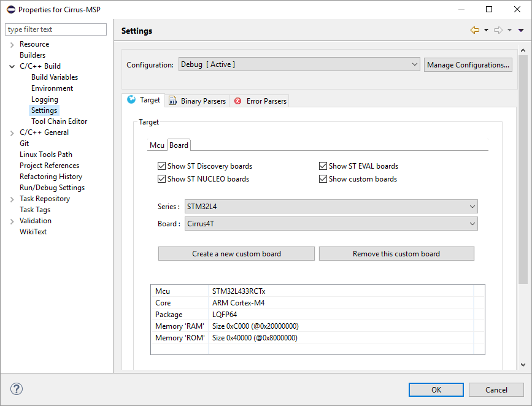Viewport: 532px width, 406px height.
Task: Click Manage Configurations button
Action: pos(468,64)
